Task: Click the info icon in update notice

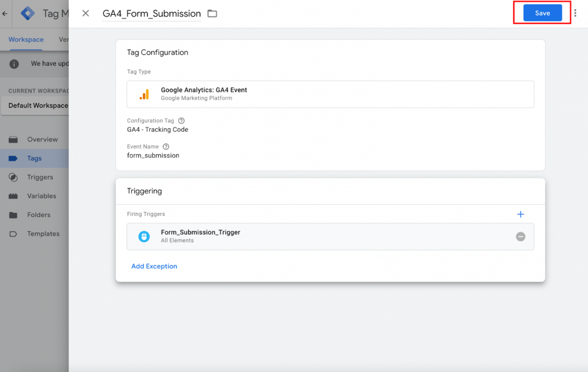Action: click(x=14, y=64)
